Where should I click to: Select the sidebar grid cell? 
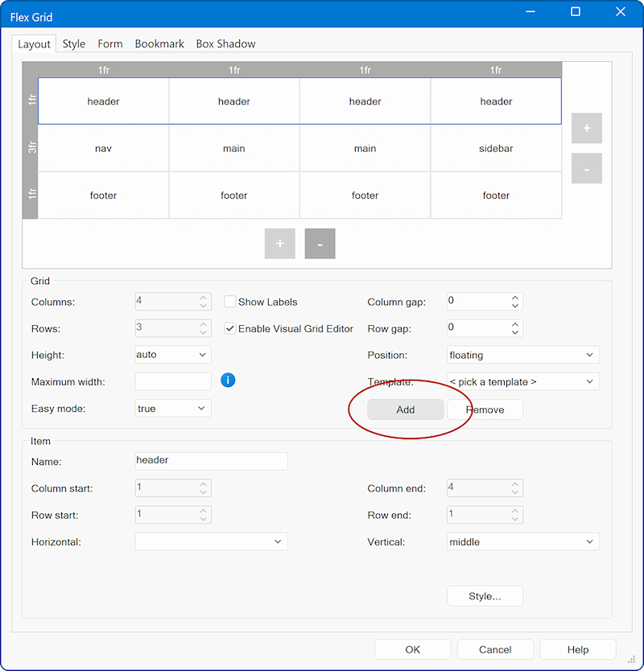tap(496, 148)
